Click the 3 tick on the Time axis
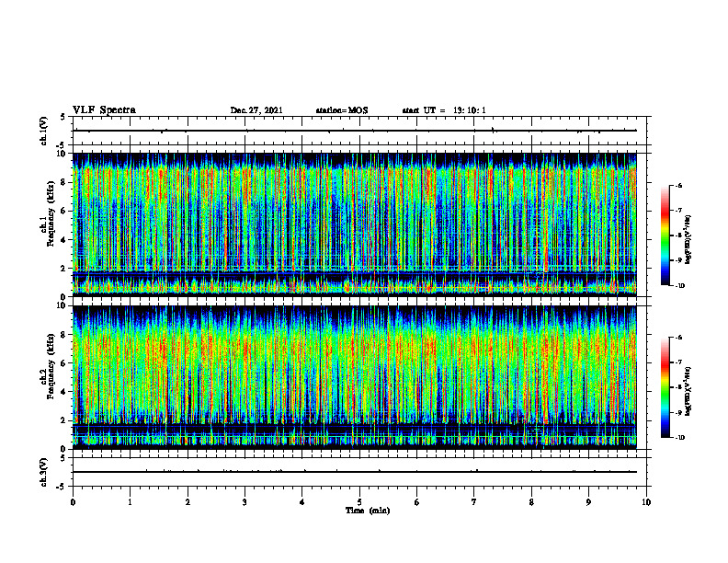 click(x=245, y=502)
